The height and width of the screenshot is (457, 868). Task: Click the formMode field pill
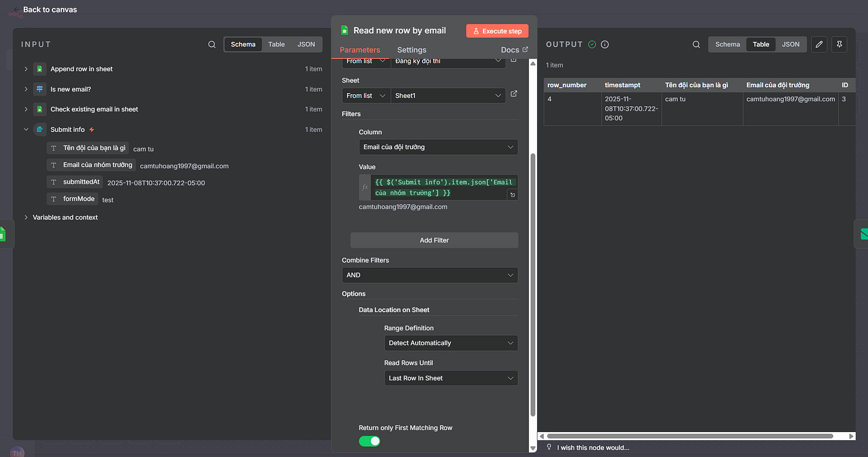point(72,199)
